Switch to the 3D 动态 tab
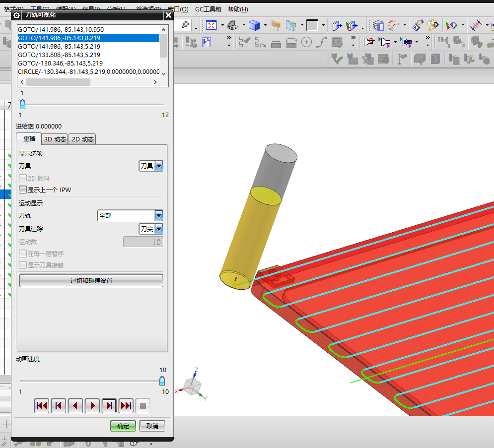This screenshot has width=494, height=448. (55, 139)
